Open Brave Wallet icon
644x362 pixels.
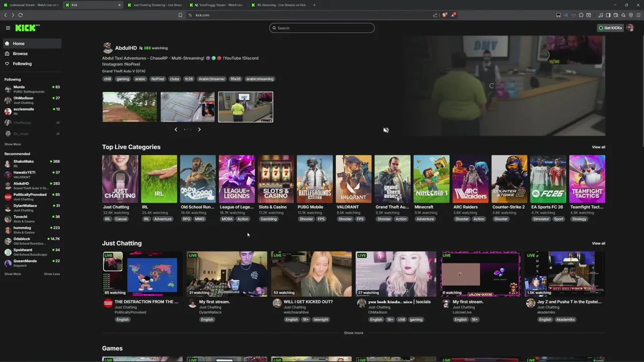pos(616,15)
